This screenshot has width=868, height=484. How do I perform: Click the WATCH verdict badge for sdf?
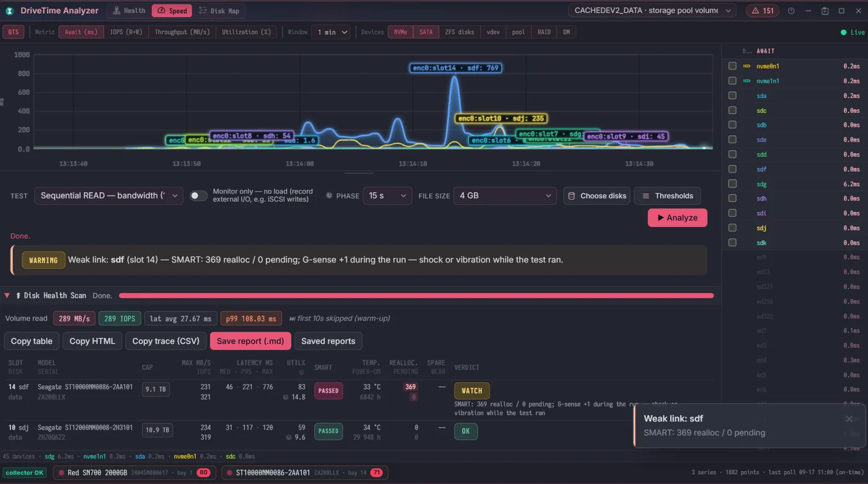click(x=472, y=391)
